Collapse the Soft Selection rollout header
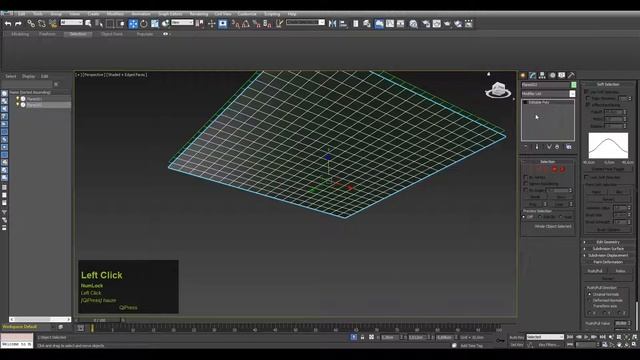This screenshot has width=640, height=360. 608,84
